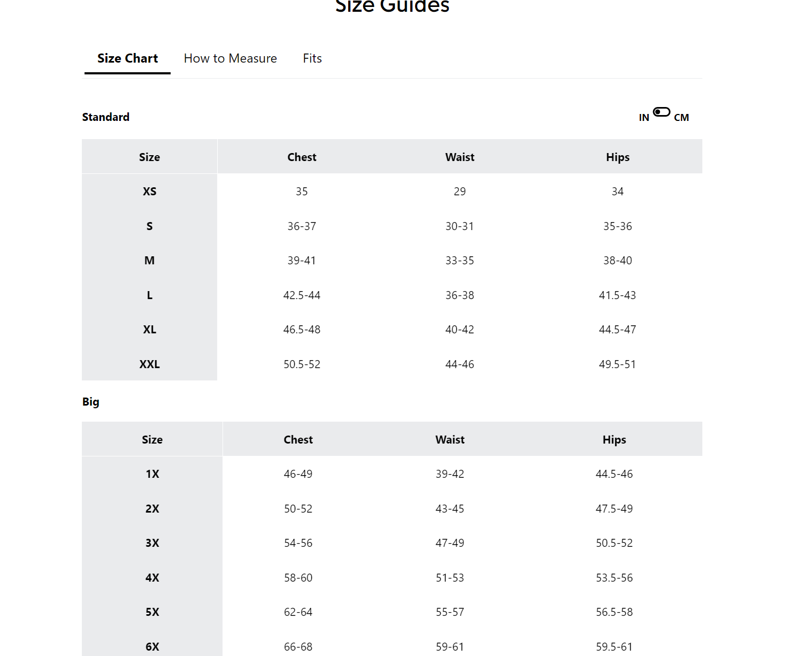Click the 4X size row header
The width and height of the screenshot is (812, 656).
[152, 578]
